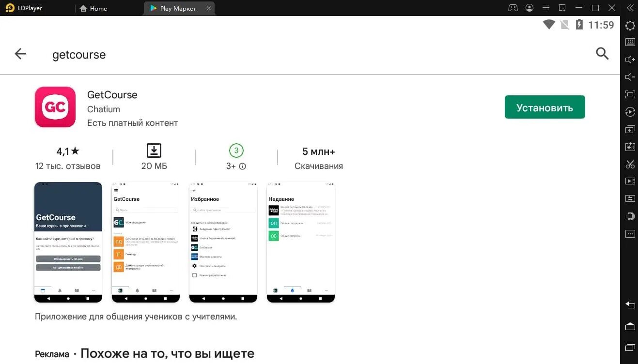This screenshot has height=364, width=638.
Task: Open multi-instance sync tool in sidebar
Action: pyautogui.click(x=630, y=129)
